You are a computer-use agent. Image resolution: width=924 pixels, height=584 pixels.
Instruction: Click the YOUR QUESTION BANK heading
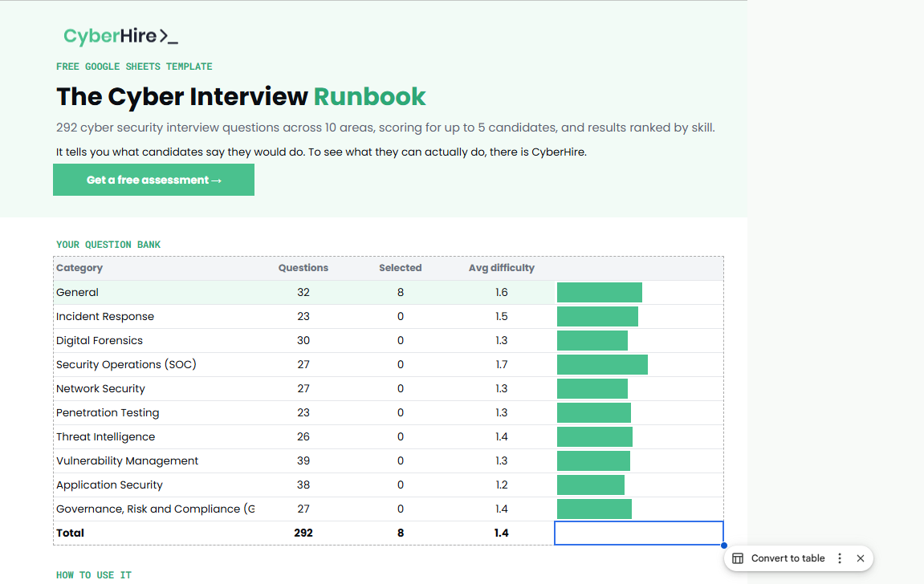(108, 245)
